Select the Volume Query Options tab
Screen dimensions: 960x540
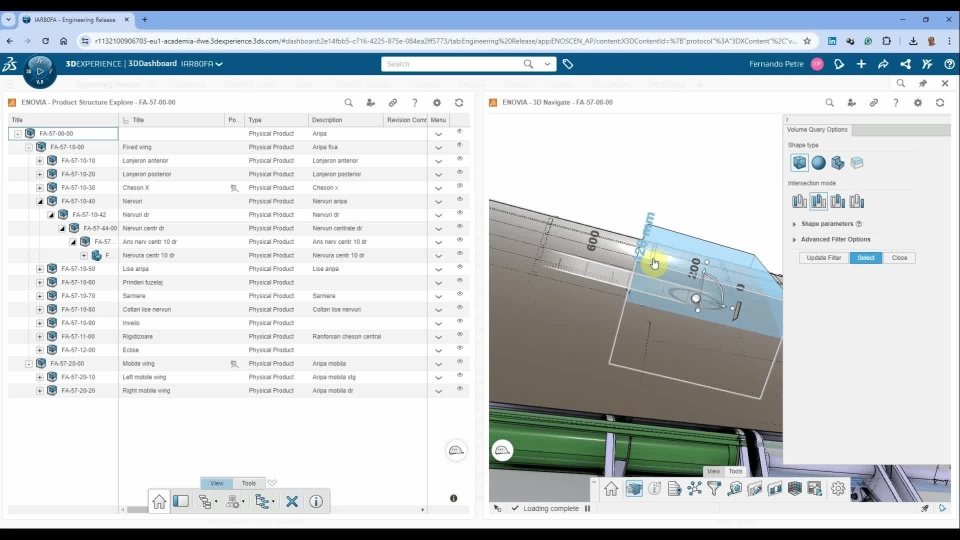point(817,130)
